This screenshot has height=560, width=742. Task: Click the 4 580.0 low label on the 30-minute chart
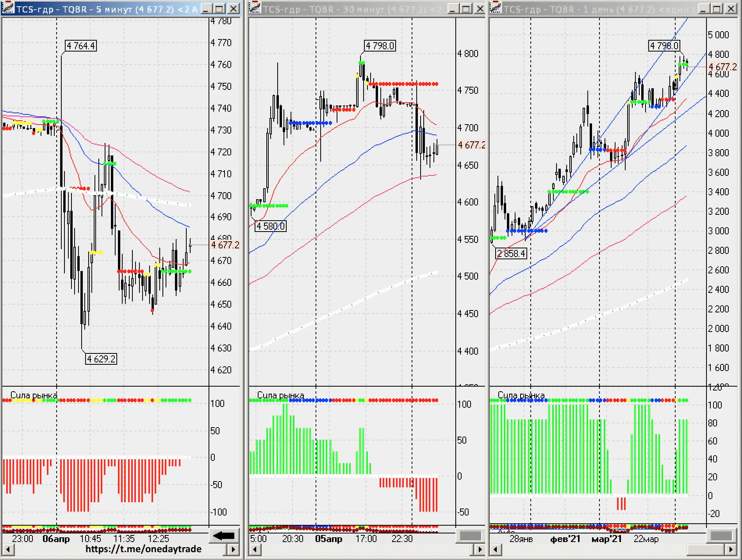(x=270, y=226)
